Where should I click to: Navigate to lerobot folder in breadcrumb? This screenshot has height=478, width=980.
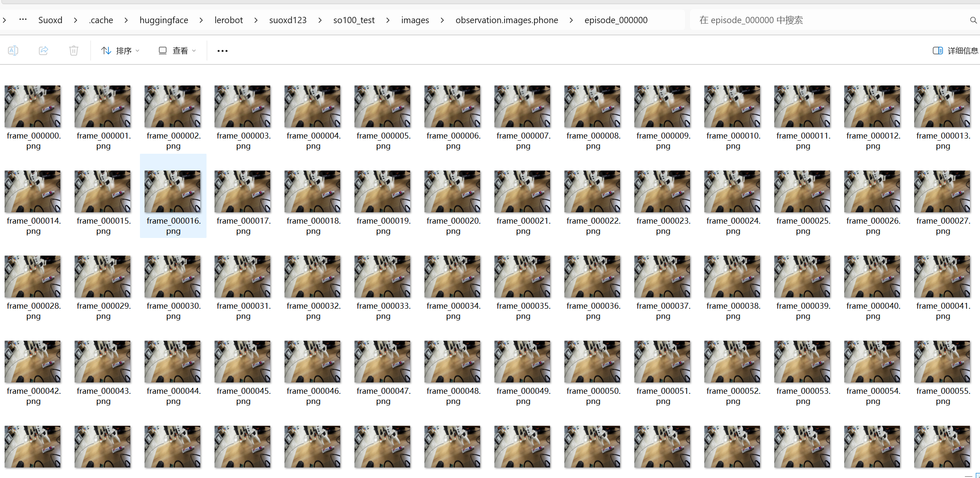coord(228,20)
